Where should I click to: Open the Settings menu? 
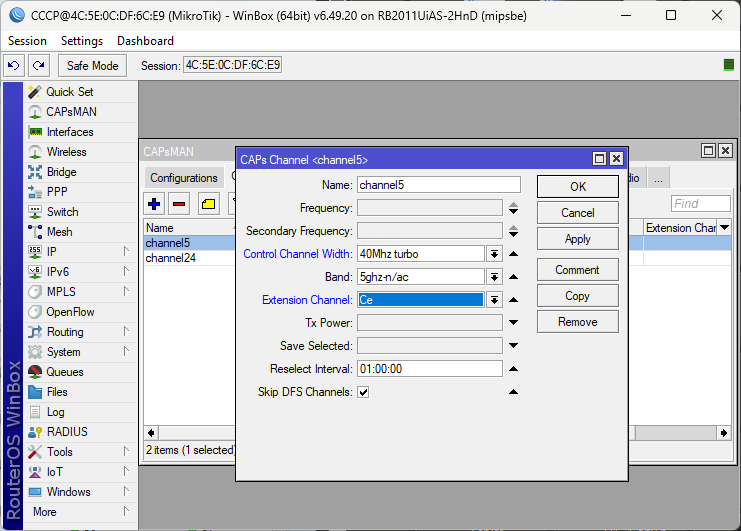pyautogui.click(x=82, y=41)
